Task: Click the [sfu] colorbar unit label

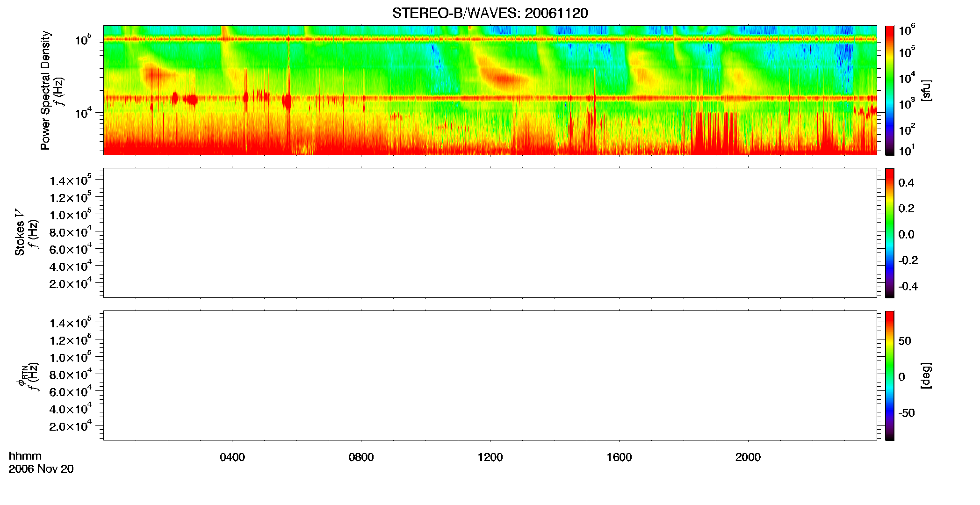Action: (x=926, y=90)
